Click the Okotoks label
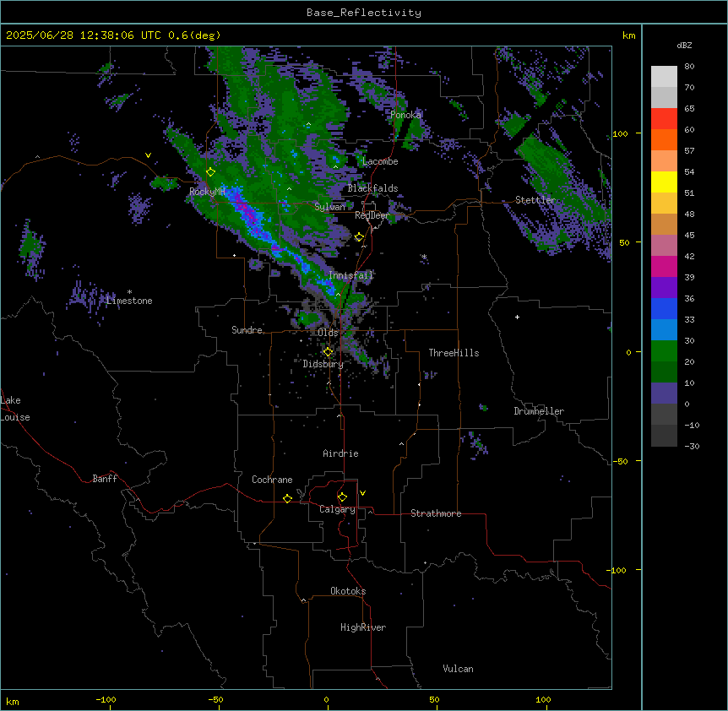 (348, 591)
